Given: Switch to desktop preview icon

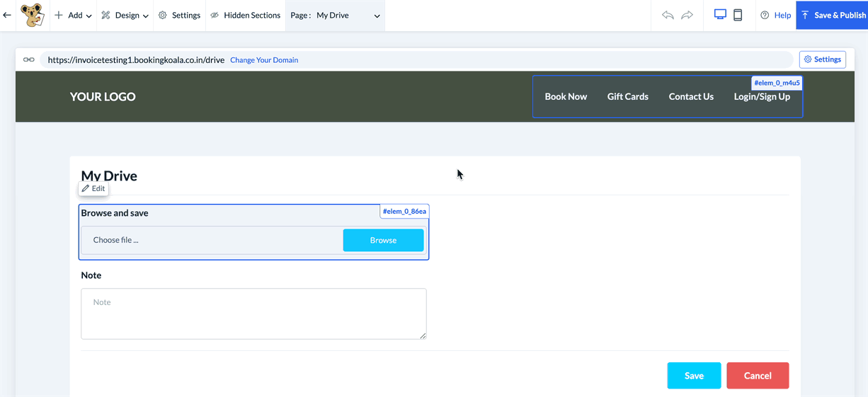Looking at the screenshot, I should click(720, 15).
